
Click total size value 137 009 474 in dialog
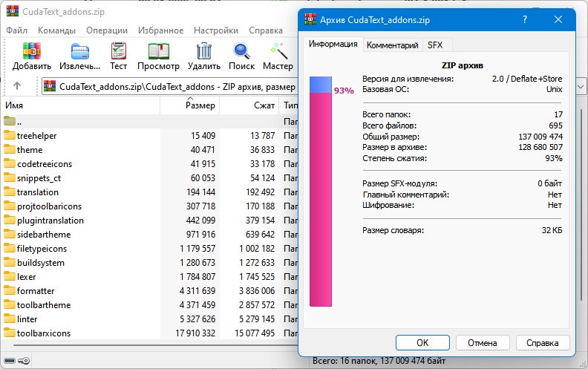tap(540, 137)
